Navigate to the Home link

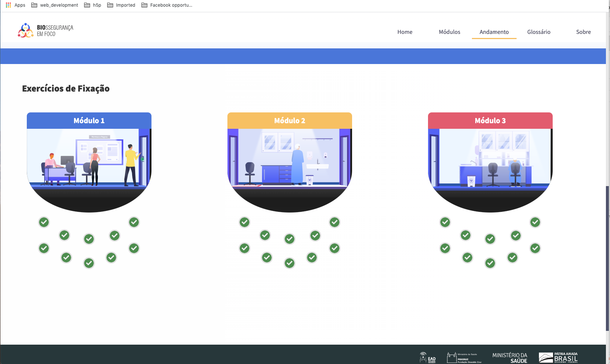[x=405, y=32]
